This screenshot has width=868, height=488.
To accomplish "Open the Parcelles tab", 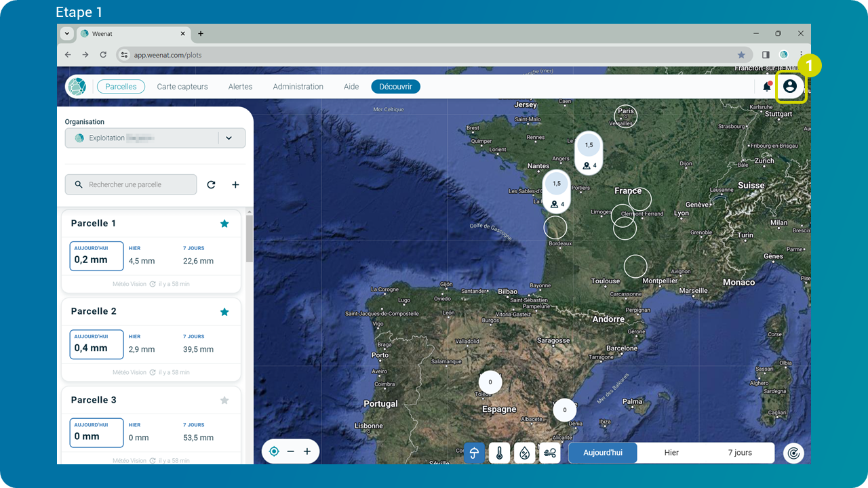I will [121, 87].
